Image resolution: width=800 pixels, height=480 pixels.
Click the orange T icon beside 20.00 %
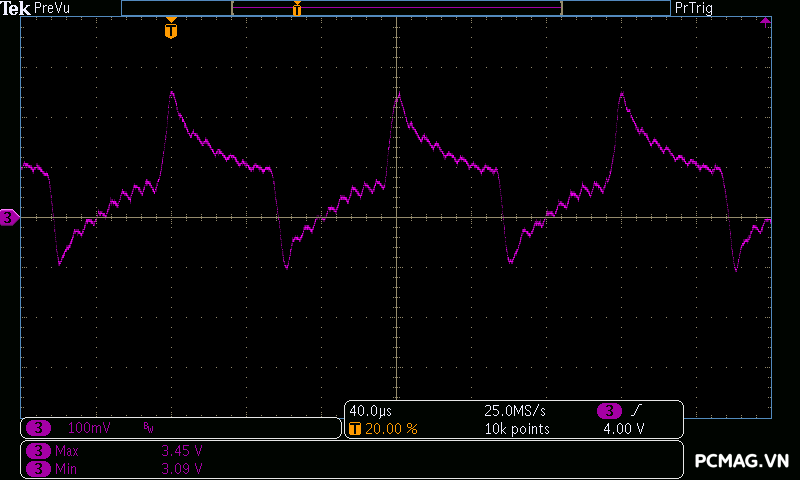coord(355,428)
